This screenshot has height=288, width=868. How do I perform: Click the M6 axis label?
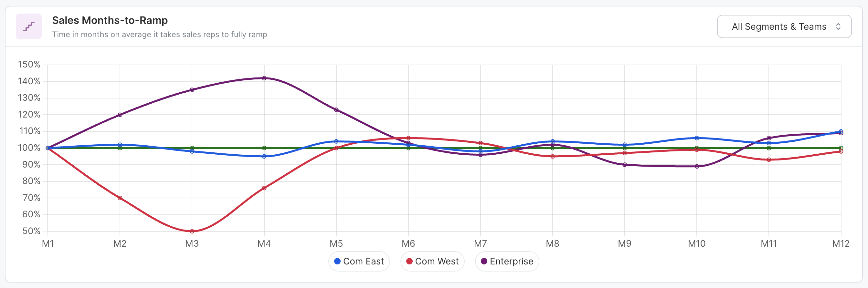tap(408, 243)
